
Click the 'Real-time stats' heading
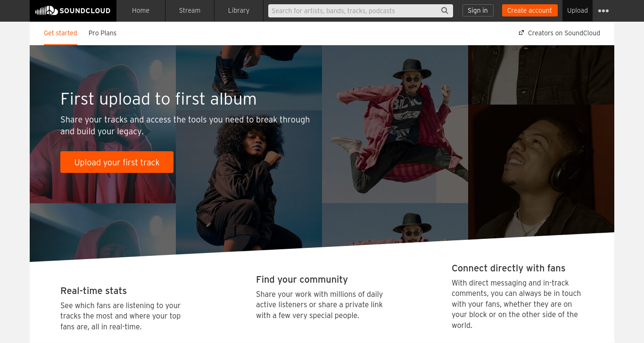click(x=93, y=291)
